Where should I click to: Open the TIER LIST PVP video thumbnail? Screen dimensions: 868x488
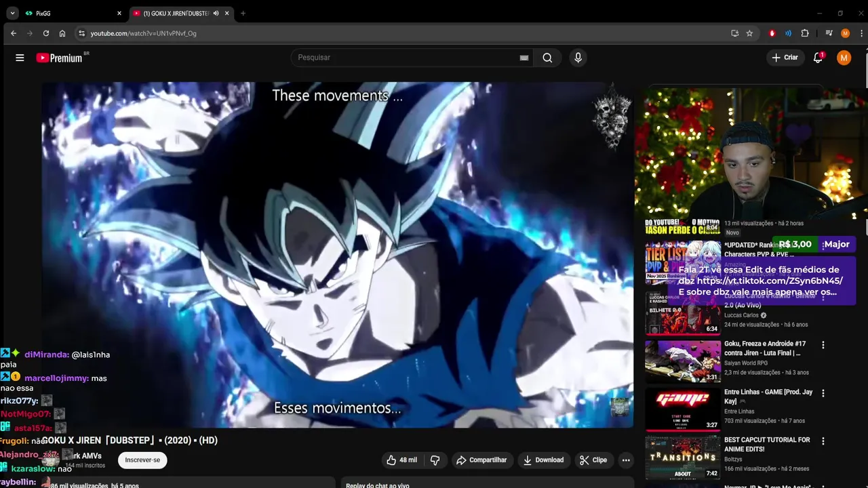(683, 263)
